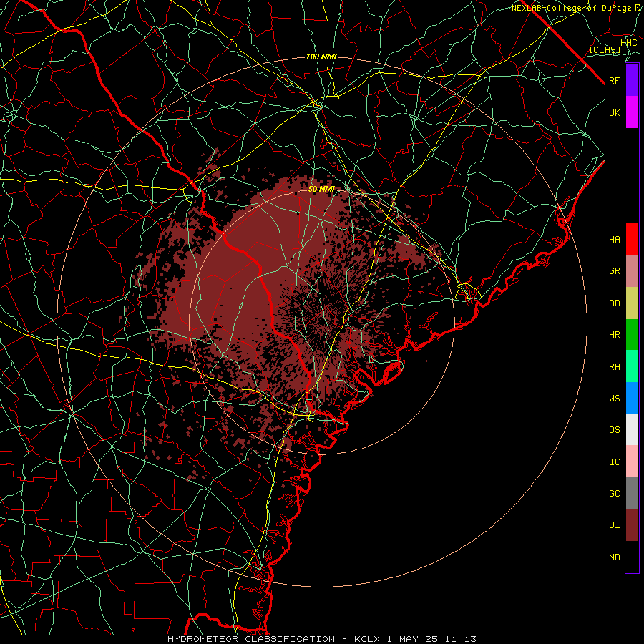Click the WS legend label
Viewport: 644px width, 644px height.
(x=614, y=399)
